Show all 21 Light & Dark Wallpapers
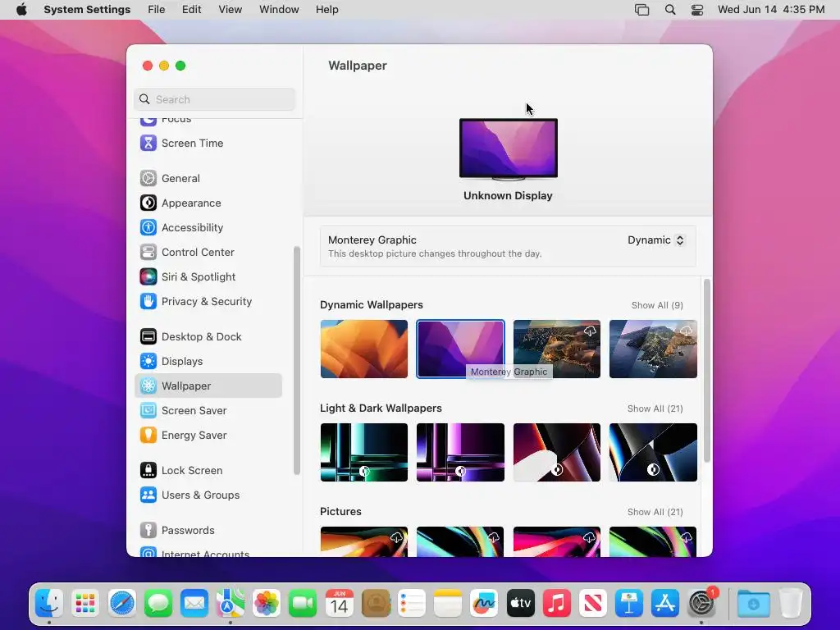Screen dimensions: 840x630 (655, 409)
